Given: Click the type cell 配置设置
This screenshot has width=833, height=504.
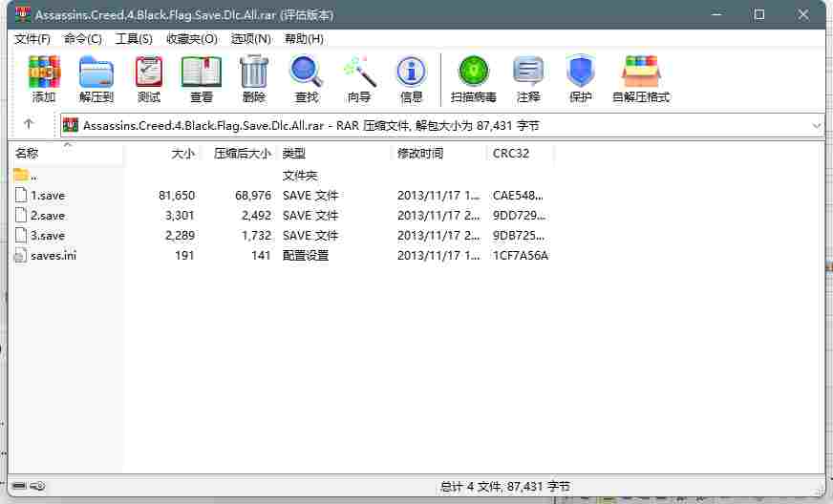Looking at the screenshot, I should pos(306,256).
